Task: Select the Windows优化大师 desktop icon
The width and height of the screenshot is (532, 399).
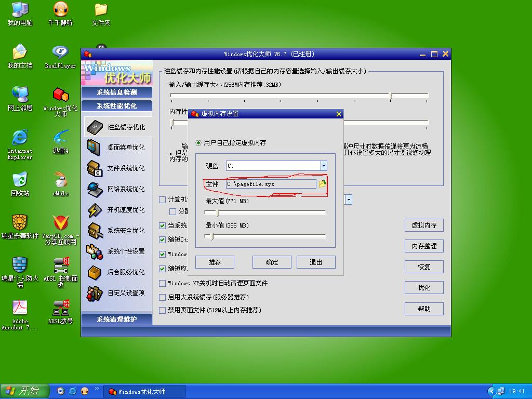Action: (x=60, y=102)
